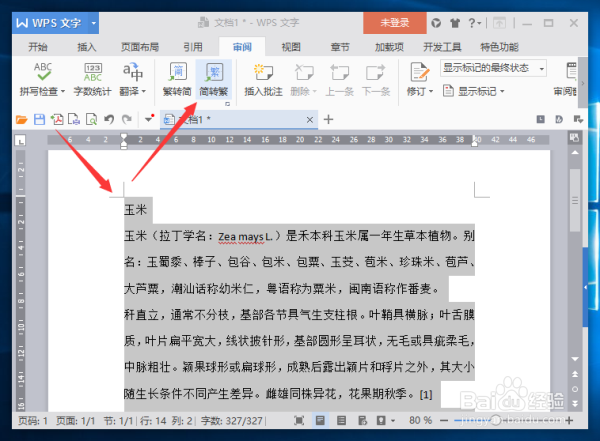Expand 翻译 dropdown arrow
Image resolution: width=600 pixels, height=441 pixels.
click(x=144, y=91)
